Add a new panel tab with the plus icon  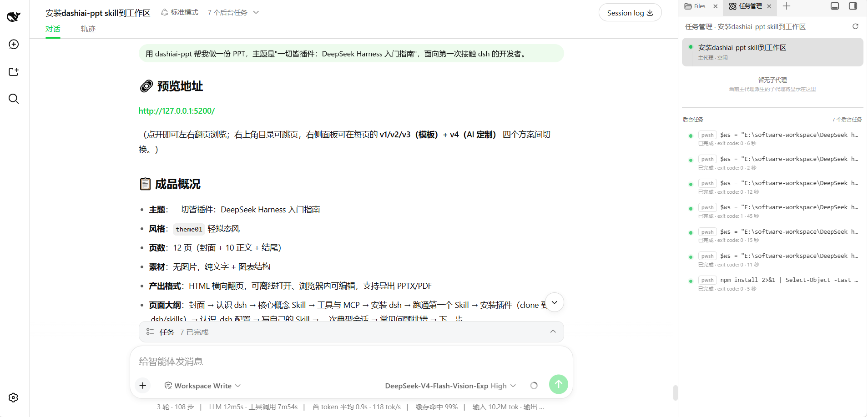coord(787,6)
